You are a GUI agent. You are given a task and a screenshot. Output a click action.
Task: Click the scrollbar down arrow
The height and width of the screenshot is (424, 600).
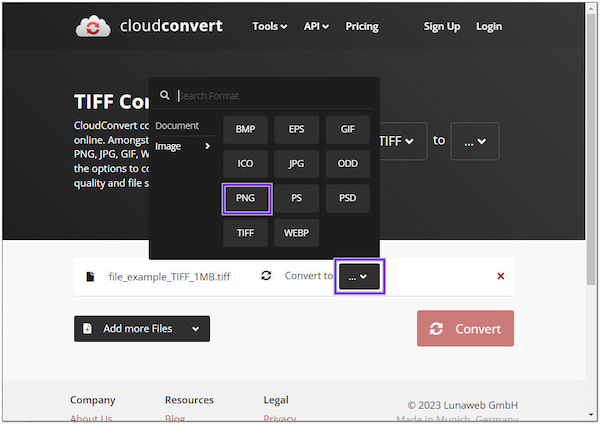[591, 414]
